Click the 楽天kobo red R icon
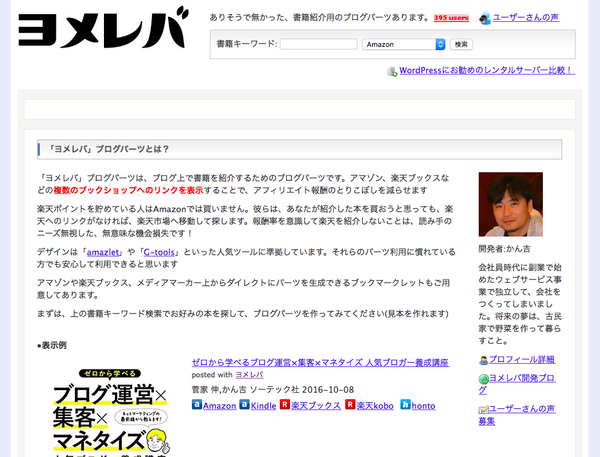The height and width of the screenshot is (457, 600). (350, 405)
